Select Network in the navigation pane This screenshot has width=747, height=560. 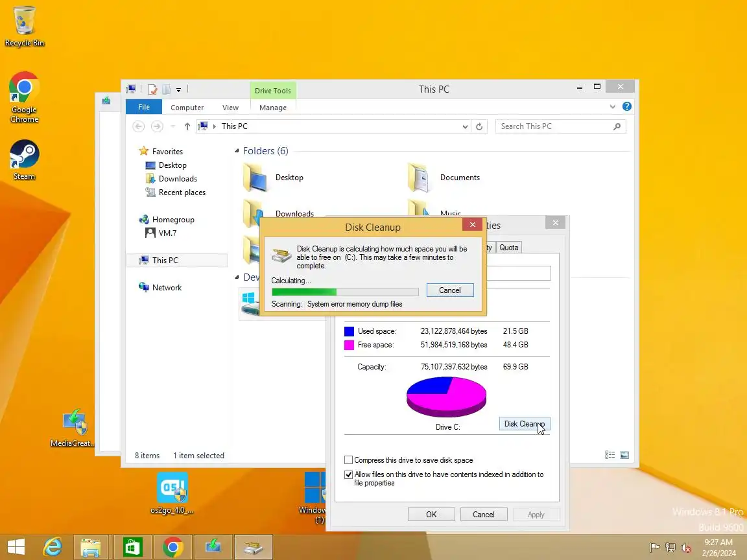tap(161, 288)
